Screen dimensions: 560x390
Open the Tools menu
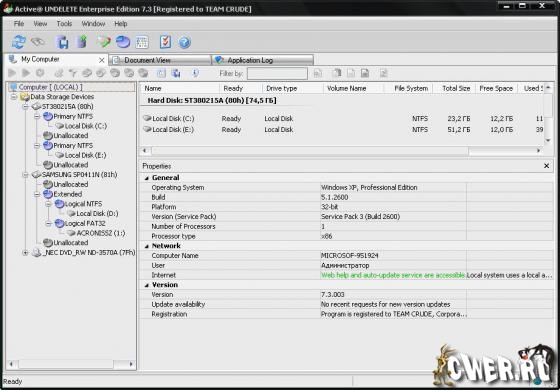(x=64, y=24)
